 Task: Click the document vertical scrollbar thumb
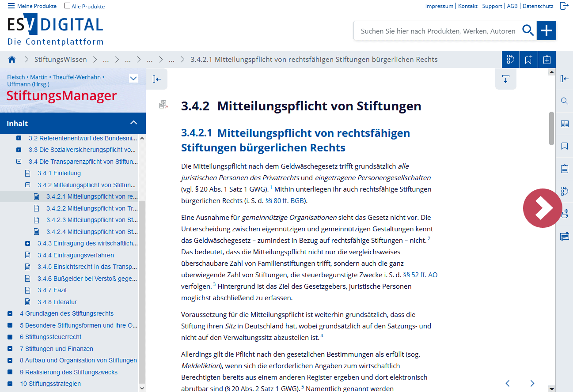tap(551, 128)
